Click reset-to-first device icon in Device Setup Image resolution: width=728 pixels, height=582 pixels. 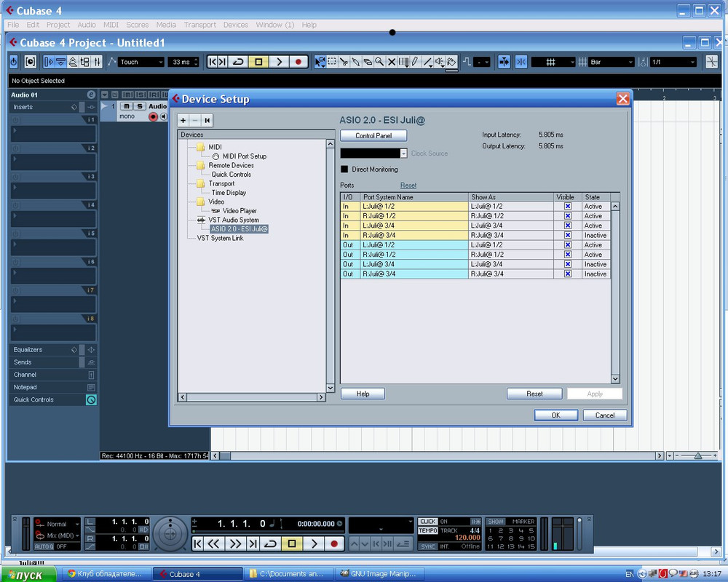(x=207, y=121)
